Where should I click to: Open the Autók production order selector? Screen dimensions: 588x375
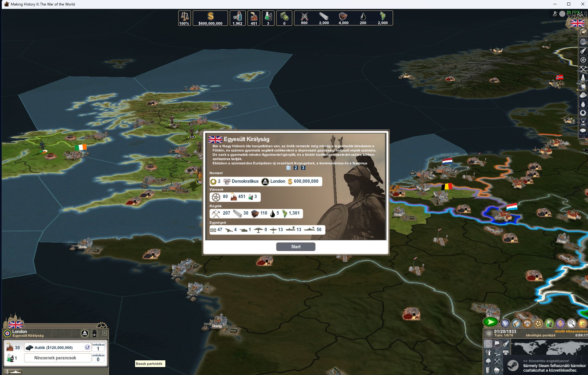54,347
